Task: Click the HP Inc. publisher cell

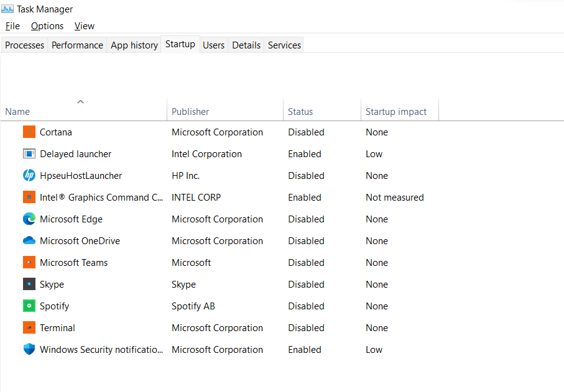Action: 185,176
